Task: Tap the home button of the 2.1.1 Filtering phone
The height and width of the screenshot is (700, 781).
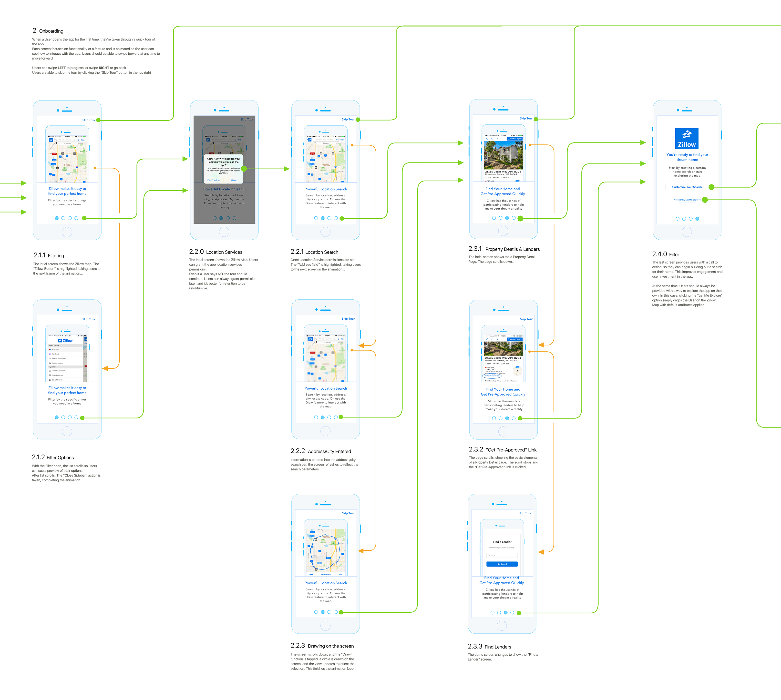Action: point(67,232)
